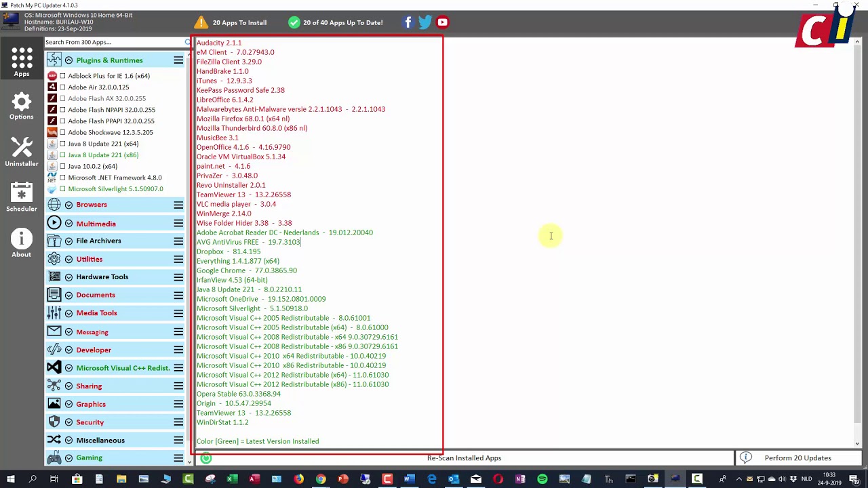Expand the Documents category
The image size is (868, 488).
pos(68,295)
